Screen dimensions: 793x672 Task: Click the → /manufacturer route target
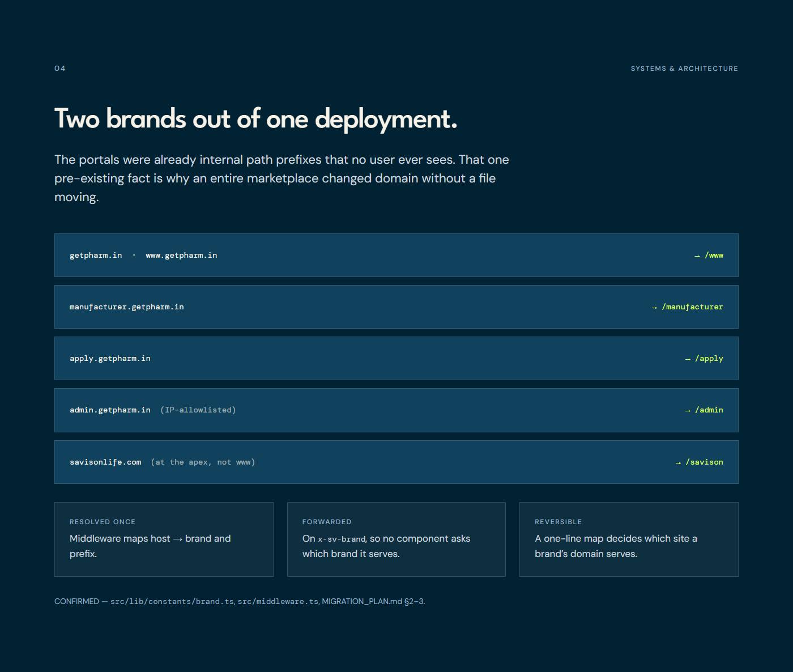[687, 307]
